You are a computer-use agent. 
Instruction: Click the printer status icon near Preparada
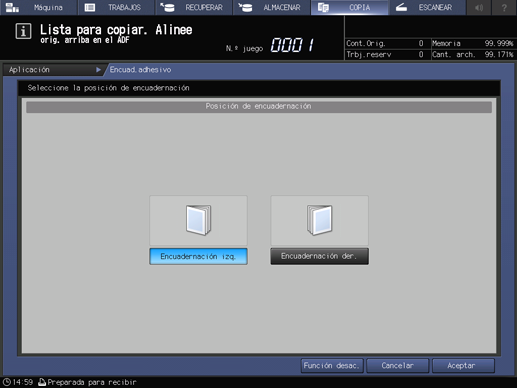(42, 382)
